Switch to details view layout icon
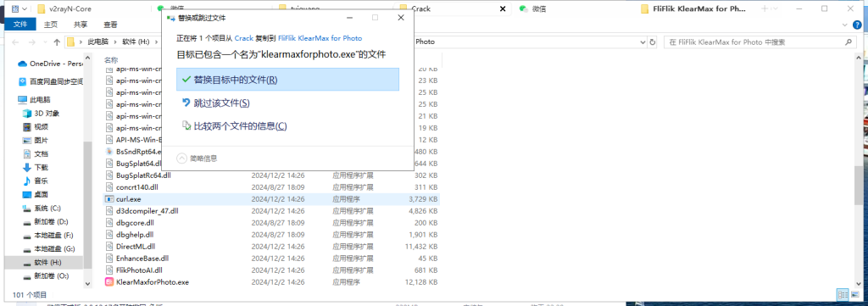The width and height of the screenshot is (868, 306). pos(843,295)
